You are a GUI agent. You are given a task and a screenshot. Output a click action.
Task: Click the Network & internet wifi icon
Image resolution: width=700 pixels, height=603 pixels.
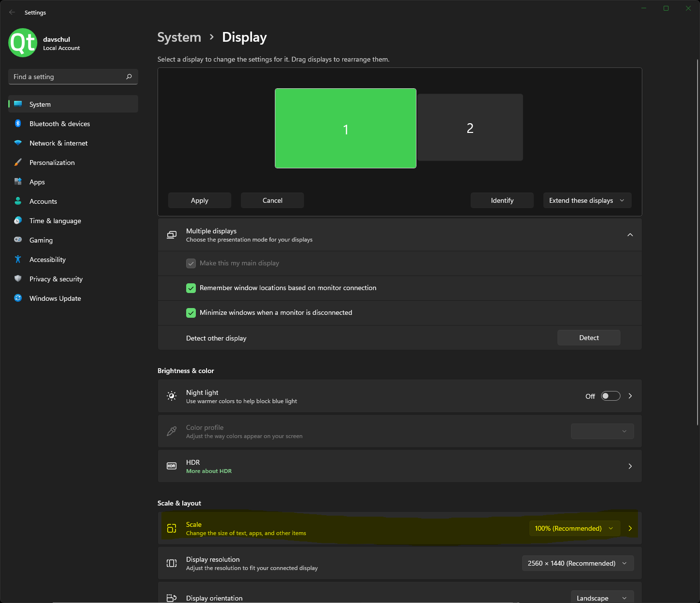pos(18,143)
